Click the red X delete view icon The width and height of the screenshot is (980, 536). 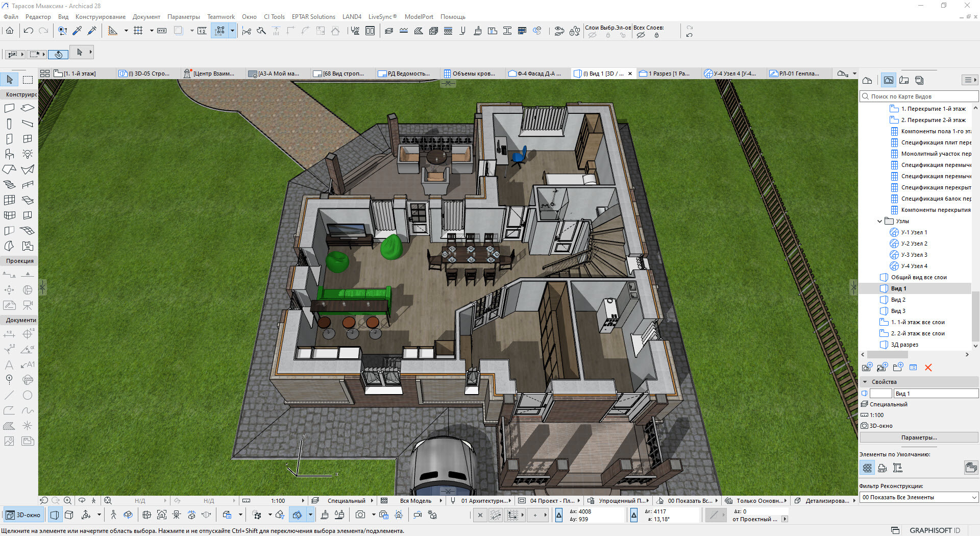tap(928, 368)
